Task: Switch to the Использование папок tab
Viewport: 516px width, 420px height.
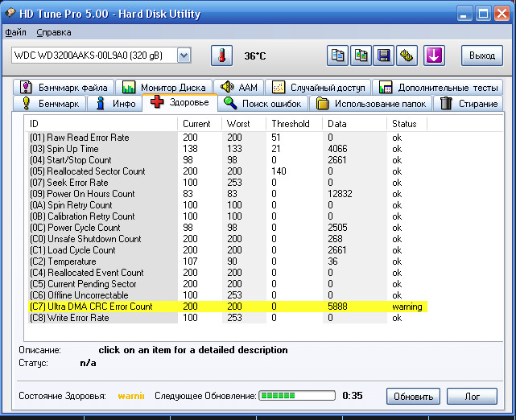Action: tap(371, 104)
